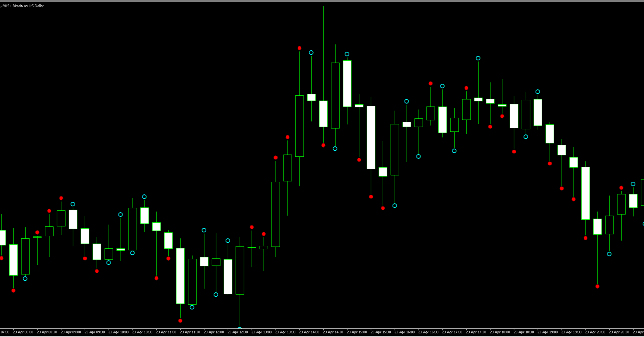The height and width of the screenshot is (337, 644).
Task: Click the '23 Apr 14:30' time label
Action: [333, 332]
